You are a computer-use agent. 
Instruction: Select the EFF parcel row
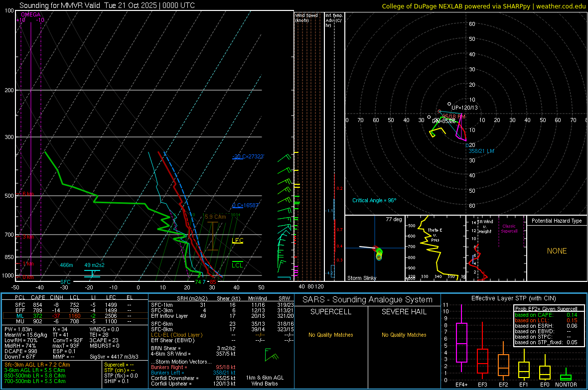pos(75,310)
